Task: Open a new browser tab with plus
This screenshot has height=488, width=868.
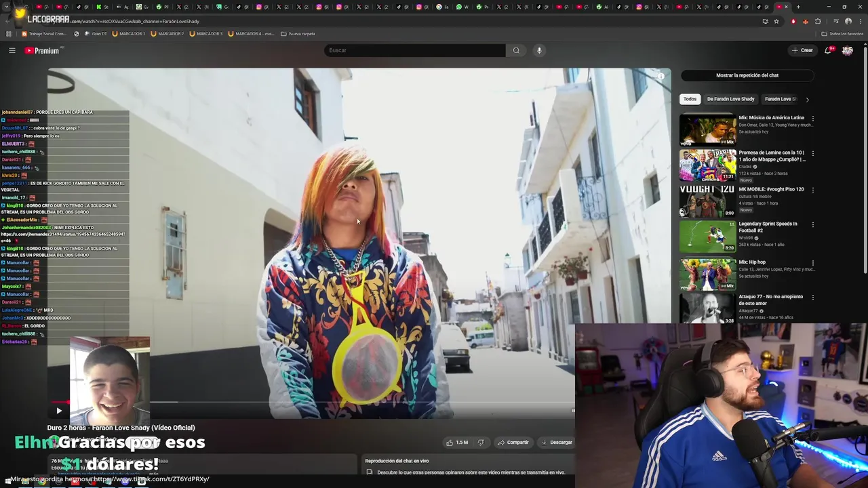Action: [x=797, y=7]
